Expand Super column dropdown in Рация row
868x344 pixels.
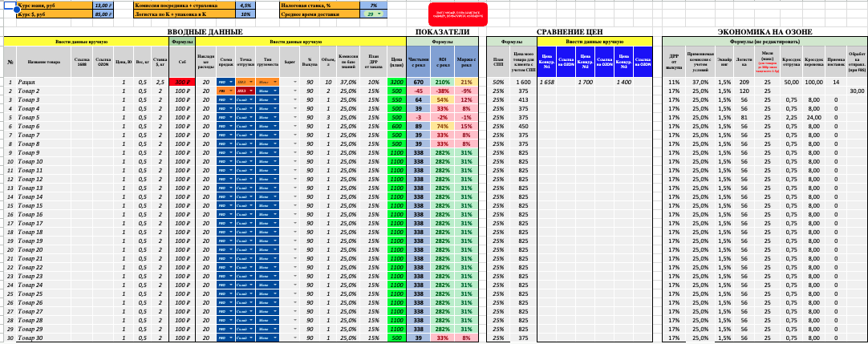point(295,82)
